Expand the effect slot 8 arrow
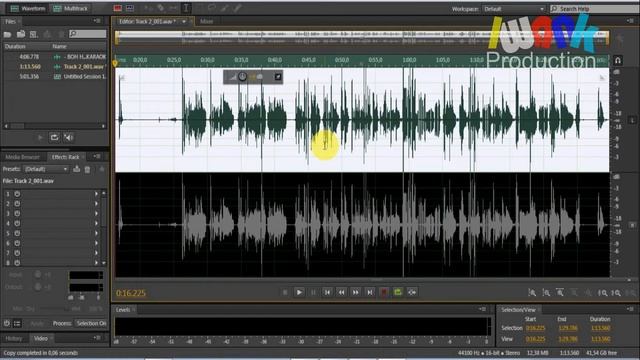Image resolution: width=640 pixels, height=360 pixels. click(97, 263)
